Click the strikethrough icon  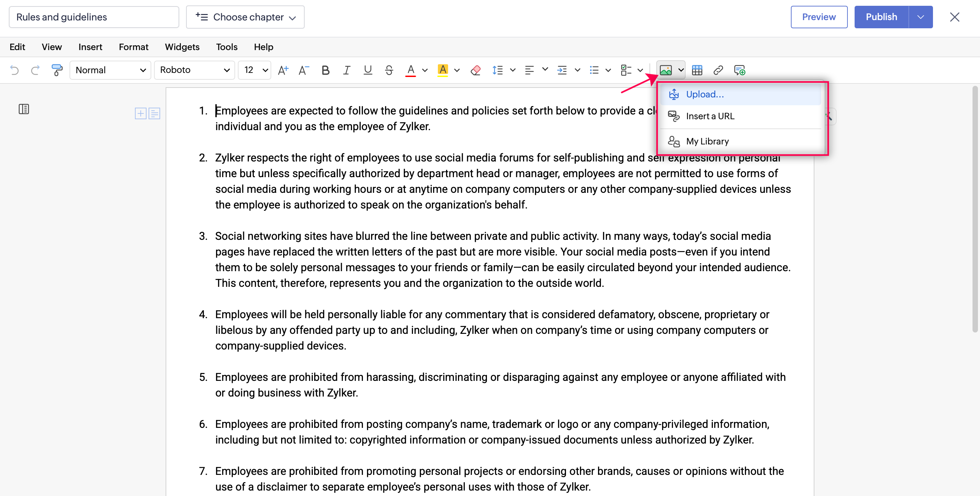pyautogui.click(x=388, y=70)
